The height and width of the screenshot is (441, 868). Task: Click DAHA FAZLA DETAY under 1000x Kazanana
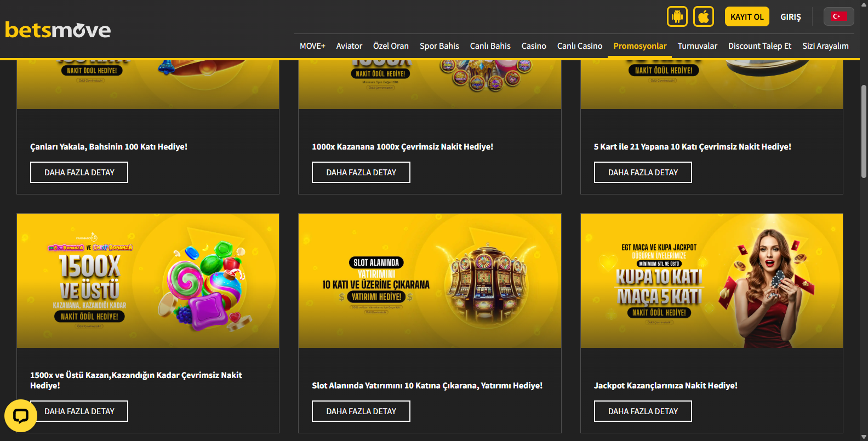click(361, 173)
